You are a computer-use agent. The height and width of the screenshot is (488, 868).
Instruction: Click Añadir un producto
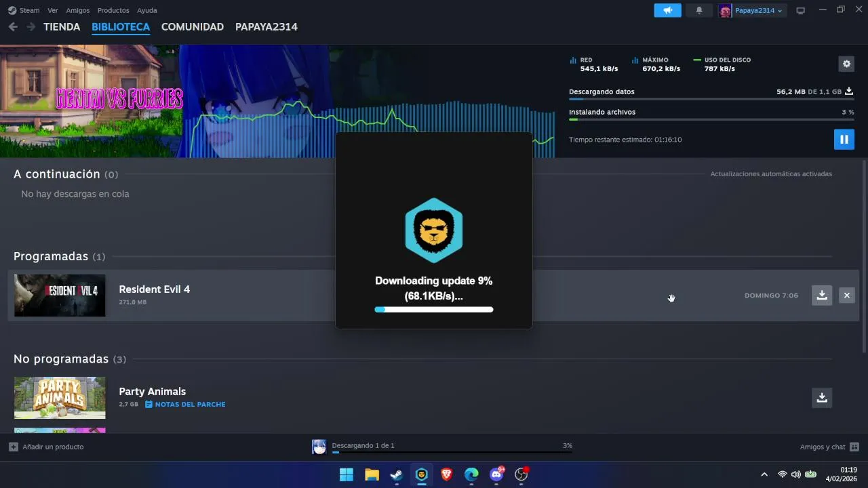pos(47,447)
